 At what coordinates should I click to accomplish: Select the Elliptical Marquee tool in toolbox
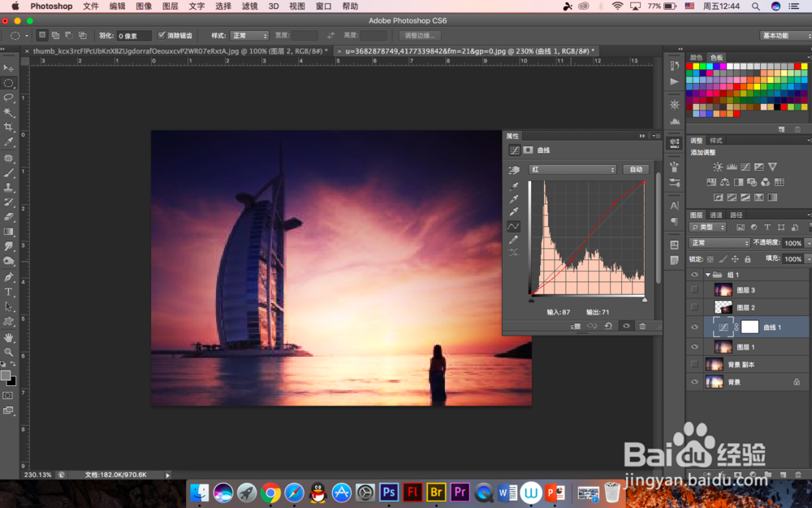(x=8, y=83)
